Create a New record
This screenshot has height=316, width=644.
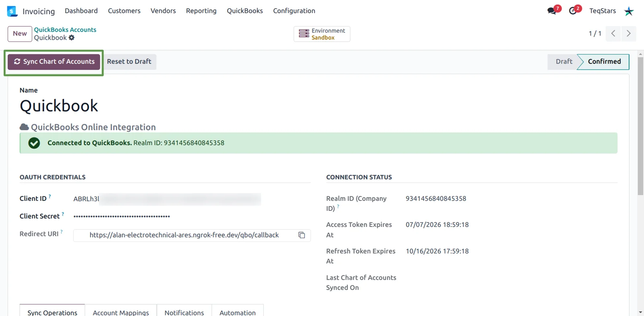(20, 34)
